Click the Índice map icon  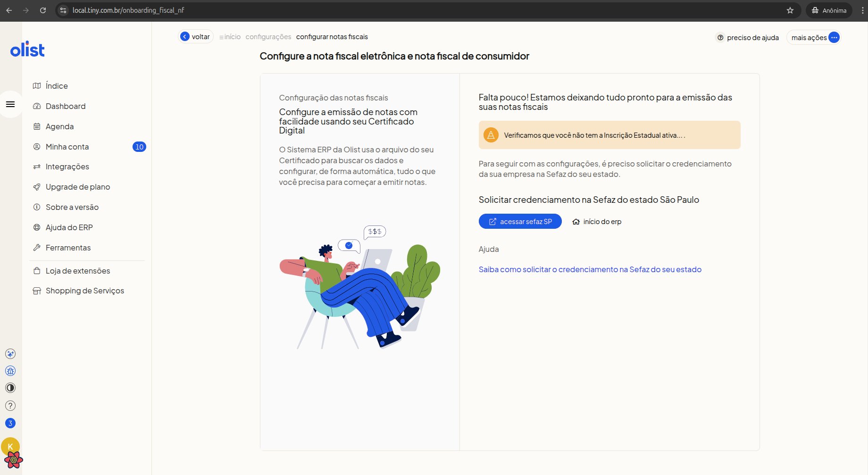pos(37,86)
